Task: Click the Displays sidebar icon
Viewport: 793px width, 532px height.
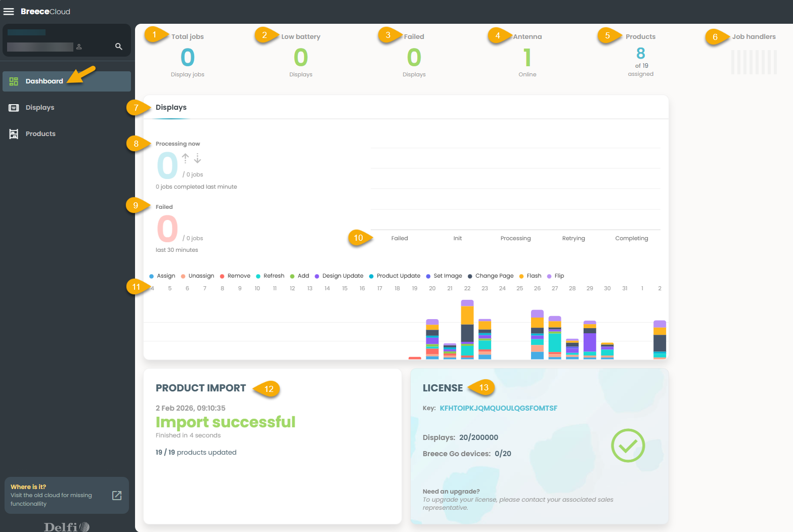Action: (x=14, y=108)
